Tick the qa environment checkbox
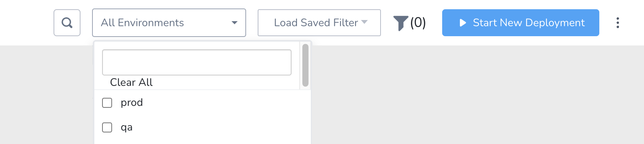The height and width of the screenshot is (144, 644). pos(107,127)
